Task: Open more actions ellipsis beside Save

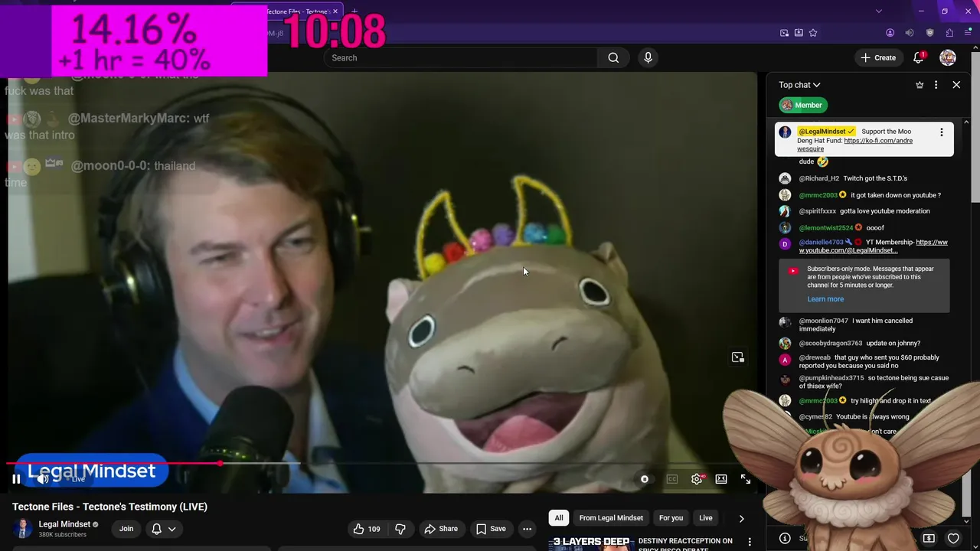Action: 527,529
